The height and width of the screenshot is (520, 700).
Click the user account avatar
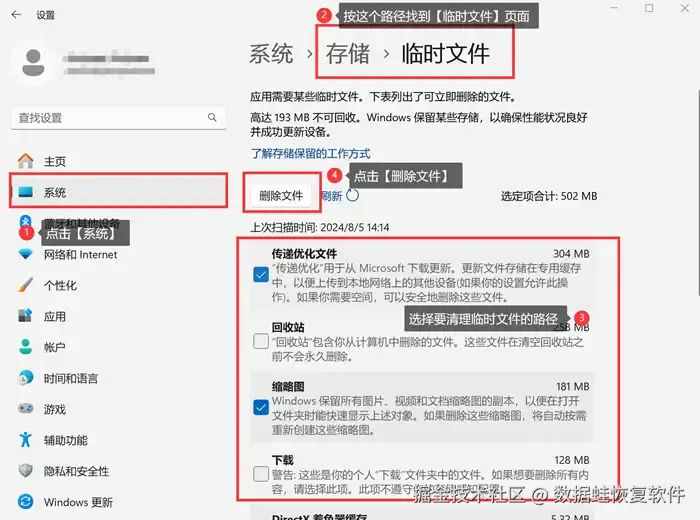33,62
